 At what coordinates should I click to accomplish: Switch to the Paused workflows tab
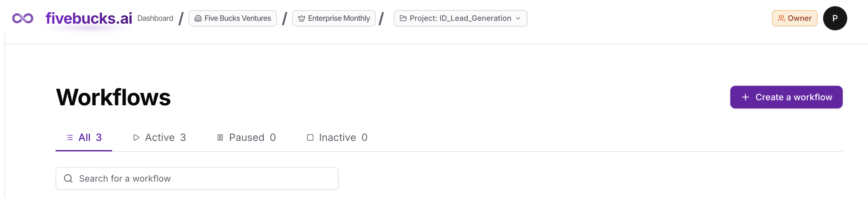pyautogui.click(x=247, y=137)
